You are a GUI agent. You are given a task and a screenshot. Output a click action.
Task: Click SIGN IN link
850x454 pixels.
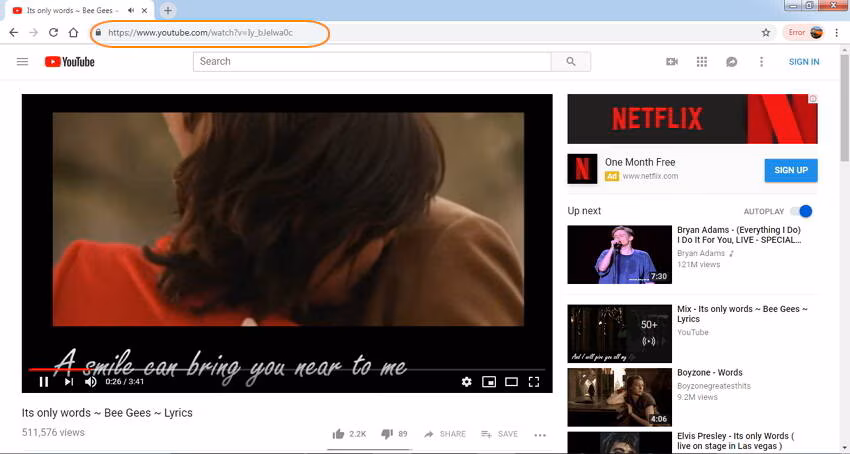tap(804, 62)
